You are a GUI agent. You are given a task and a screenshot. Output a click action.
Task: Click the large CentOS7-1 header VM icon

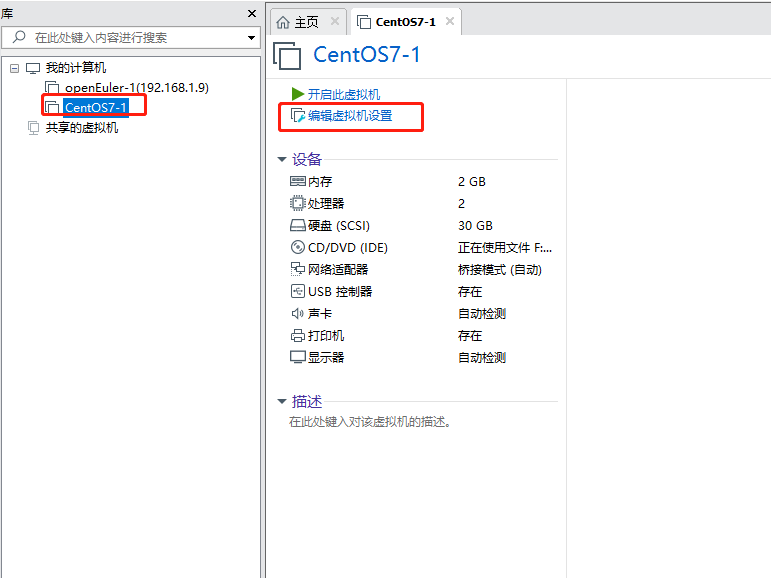(x=287, y=56)
